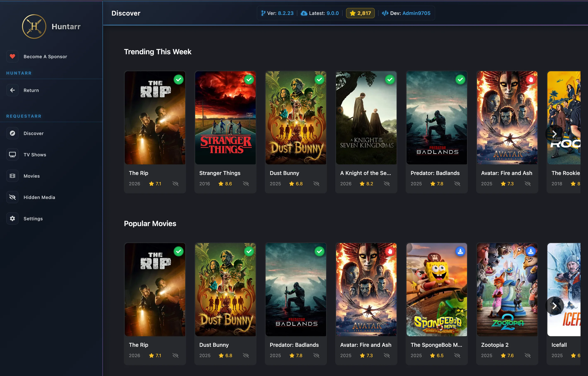Open the Stranger Things poster

tap(226, 118)
